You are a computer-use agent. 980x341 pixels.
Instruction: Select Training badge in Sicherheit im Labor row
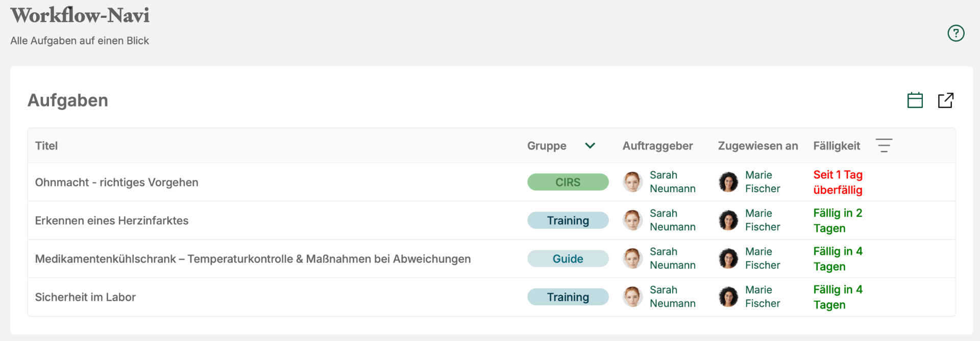568,297
